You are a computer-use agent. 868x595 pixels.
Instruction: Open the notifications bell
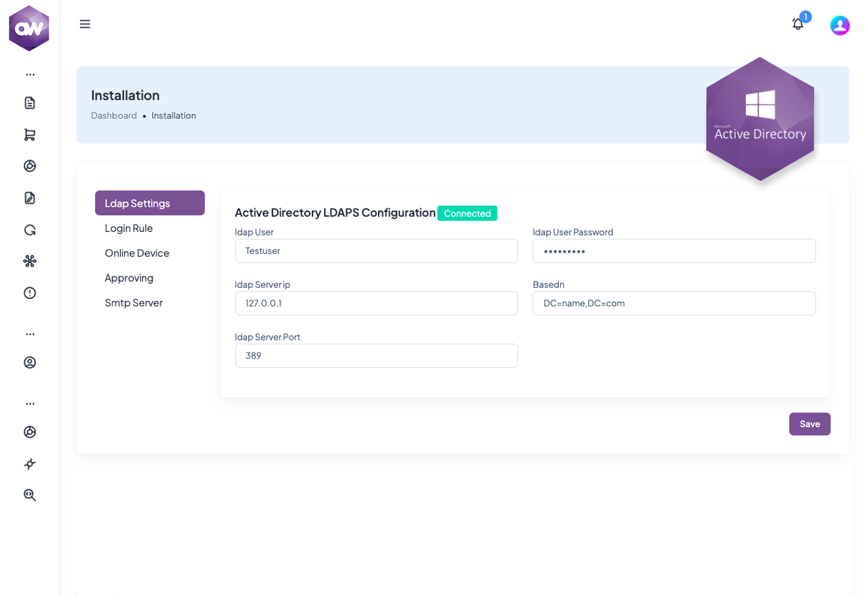(x=798, y=24)
